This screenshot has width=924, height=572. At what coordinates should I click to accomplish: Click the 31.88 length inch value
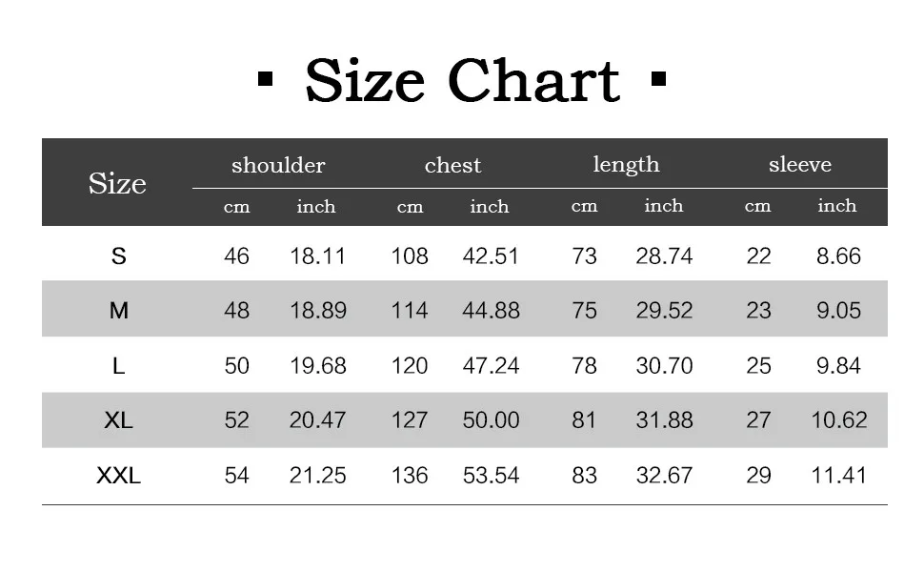coord(664,419)
